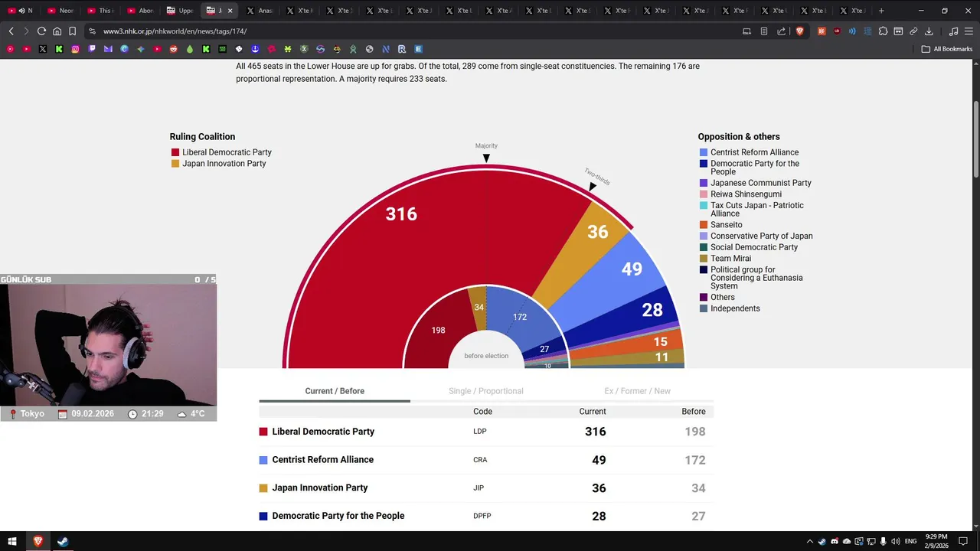Go back with the browser back arrow
The height and width of the screenshot is (551, 980).
point(11,31)
